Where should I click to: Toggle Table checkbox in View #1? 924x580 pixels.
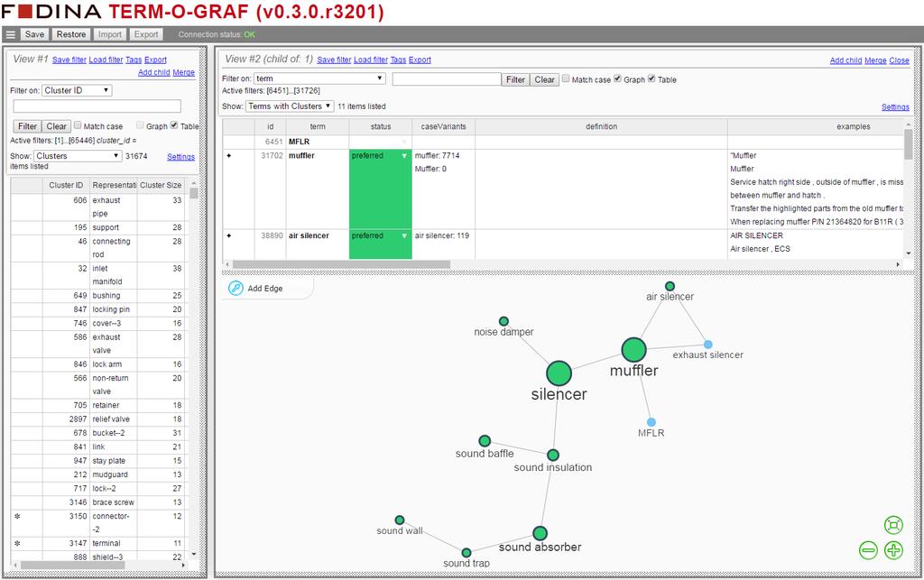pyautogui.click(x=174, y=124)
